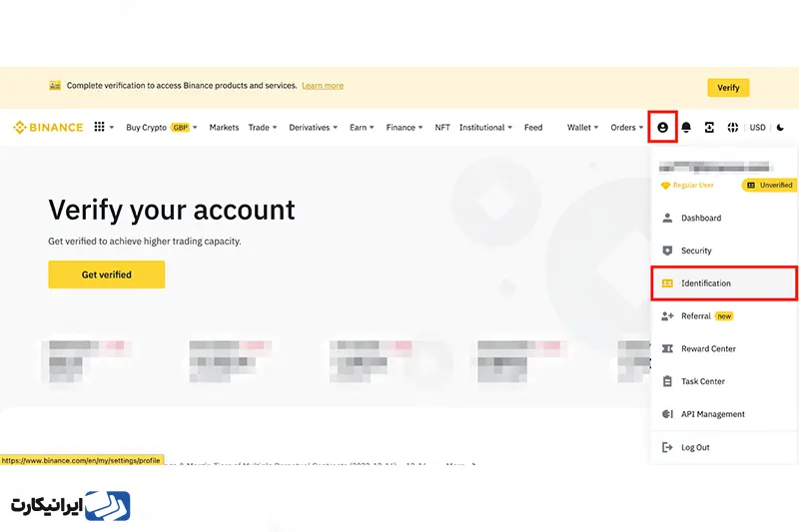Change the USD currency setting
The height and width of the screenshot is (532, 799).
(757, 128)
